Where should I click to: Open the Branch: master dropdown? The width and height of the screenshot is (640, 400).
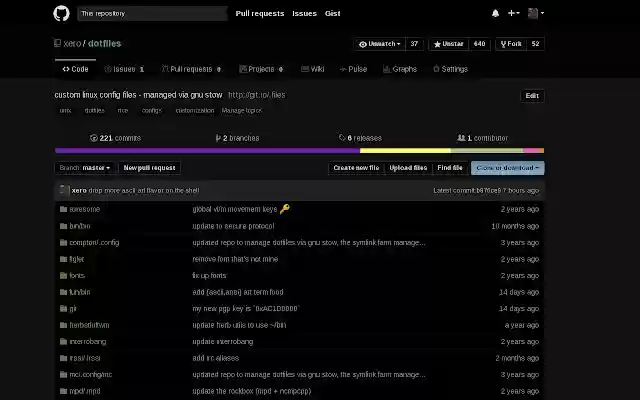coord(84,168)
